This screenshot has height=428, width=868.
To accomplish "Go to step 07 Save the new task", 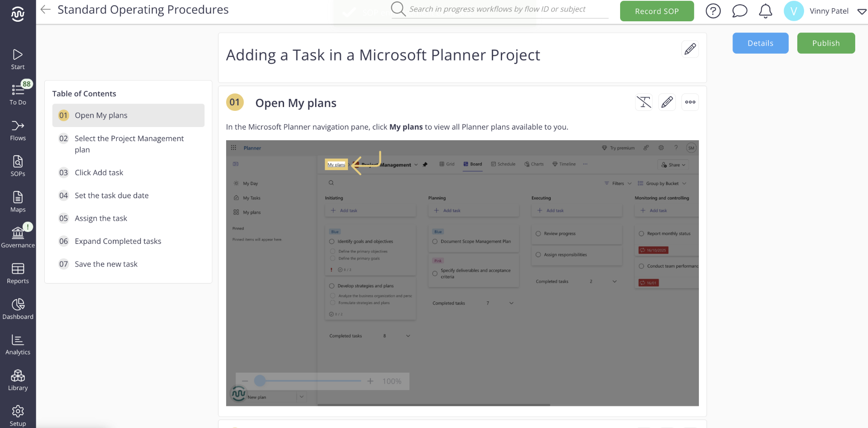I will (106, 264).
